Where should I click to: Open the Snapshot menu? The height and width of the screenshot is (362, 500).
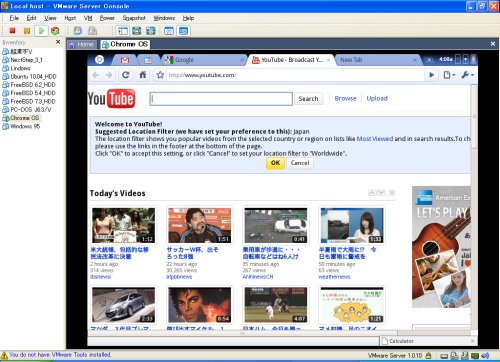pos(134,18)
